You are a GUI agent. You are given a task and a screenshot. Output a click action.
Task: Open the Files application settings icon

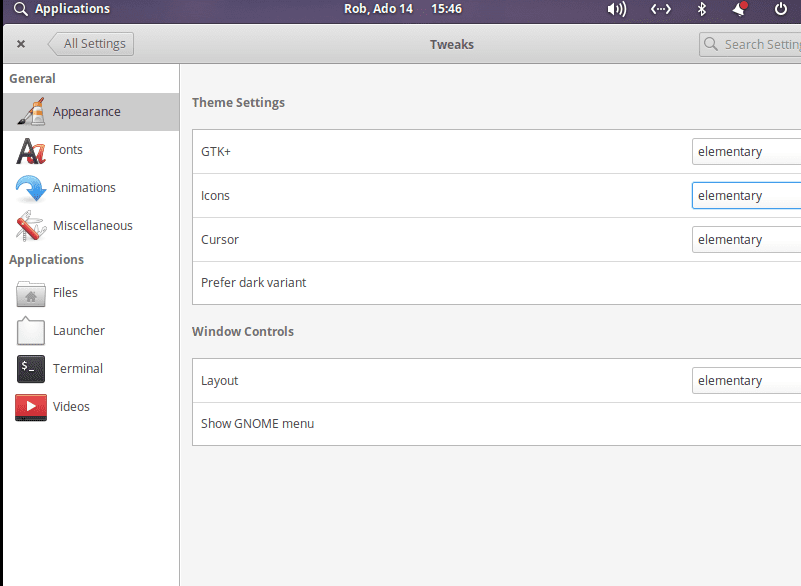pyautogui.click(x=30, y=292)
